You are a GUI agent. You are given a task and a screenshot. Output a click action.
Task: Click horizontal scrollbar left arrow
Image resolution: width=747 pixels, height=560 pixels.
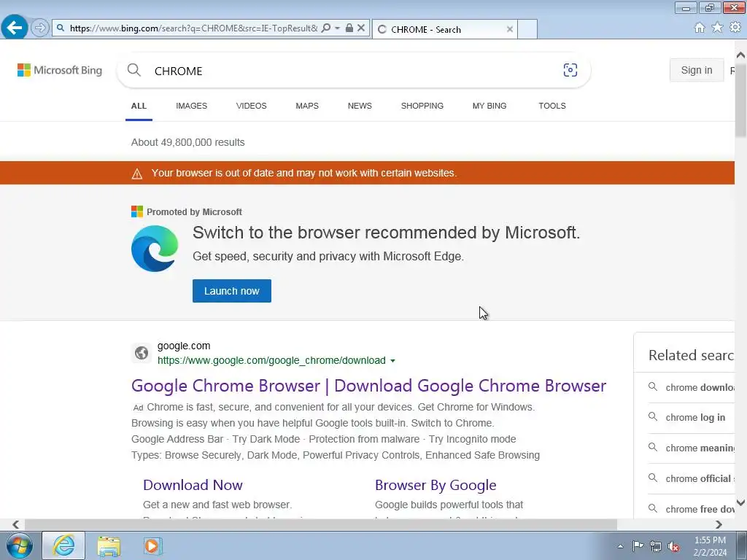click(x=16, y=524)
